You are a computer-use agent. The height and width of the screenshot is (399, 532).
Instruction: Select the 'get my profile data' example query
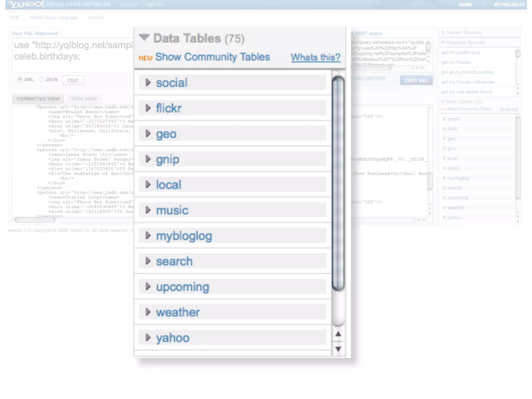pos(460,52)
